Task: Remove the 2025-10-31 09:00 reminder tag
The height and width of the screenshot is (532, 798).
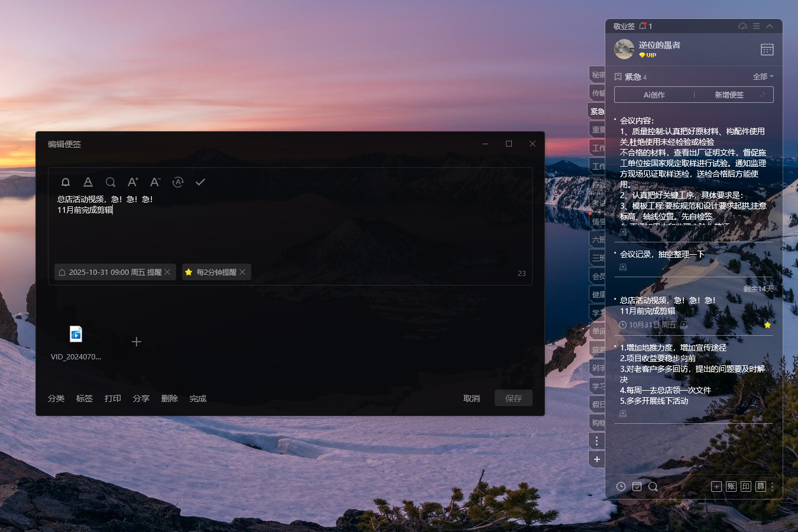Action: click(x=167, y=272)
